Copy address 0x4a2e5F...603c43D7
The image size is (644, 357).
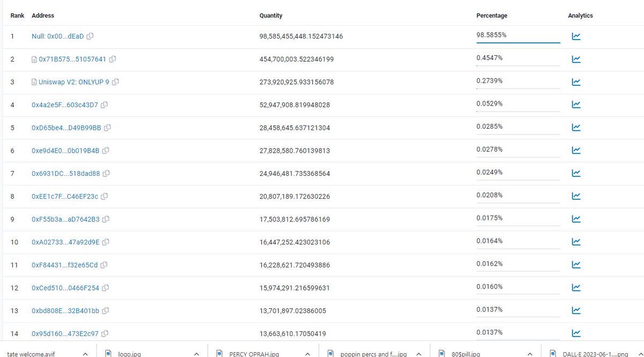104,105
